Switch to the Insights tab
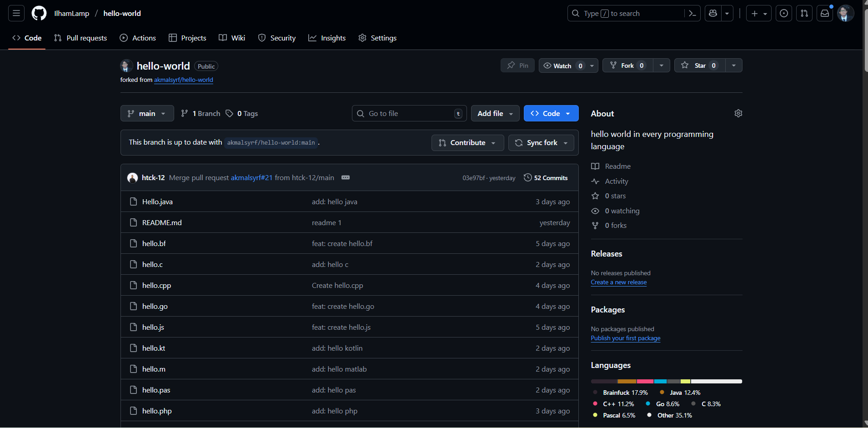868x428 pixels. point(327,38)
